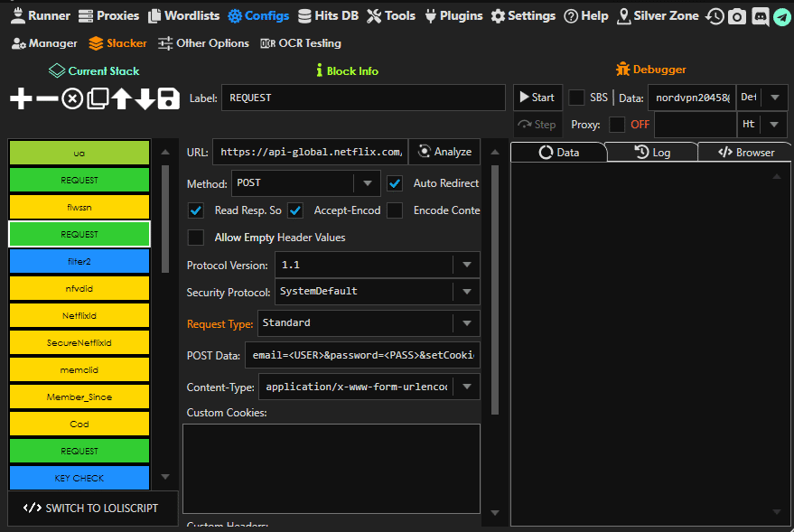The width and height of the screenshot is (794, 532).
Task: Click SWITCH TO LOLISCRIPT button
Action: coord(90,508)
